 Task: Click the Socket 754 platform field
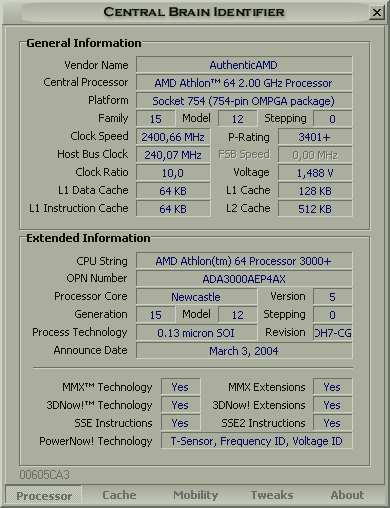244,101
